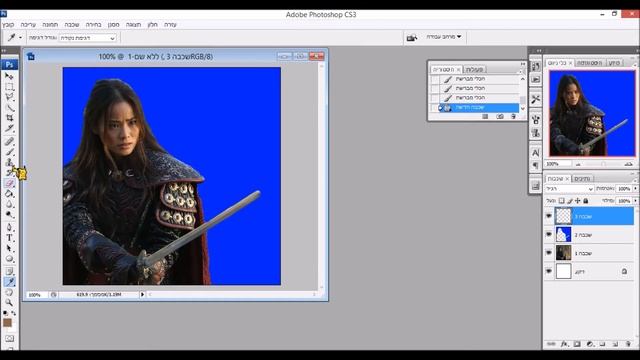Viewport: 640px width, 360px height.
Task: Open the קובץ (File) menu
Action: [x=8, y=25]
